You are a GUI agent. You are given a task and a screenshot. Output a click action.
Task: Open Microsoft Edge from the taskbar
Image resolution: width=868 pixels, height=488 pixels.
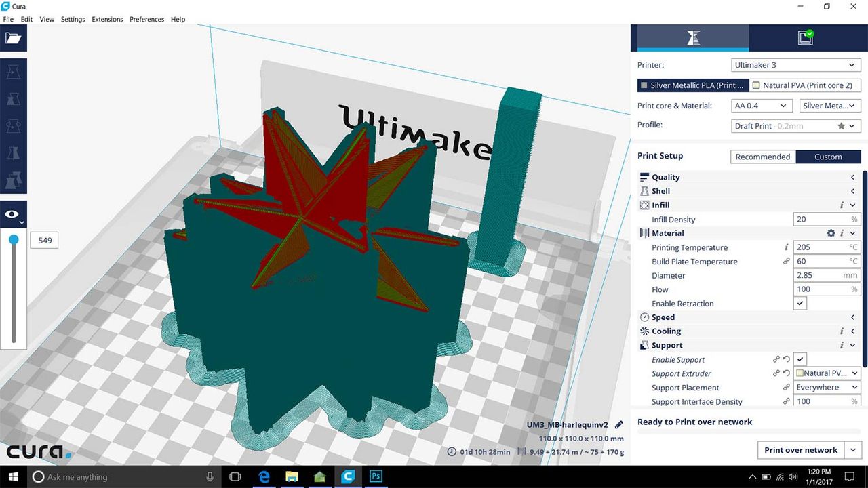(x=264, y=476)
